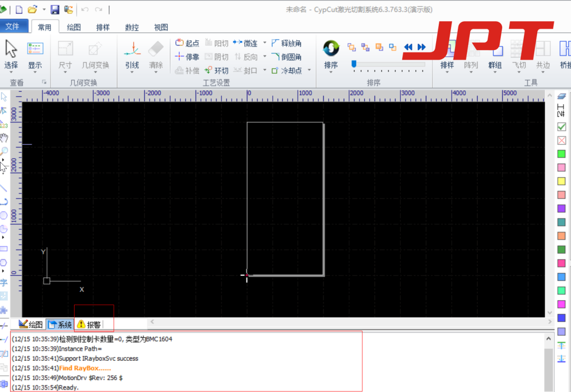Click the 引线 lead line tool
Screen dimensions: 571x392
point(132,55)
